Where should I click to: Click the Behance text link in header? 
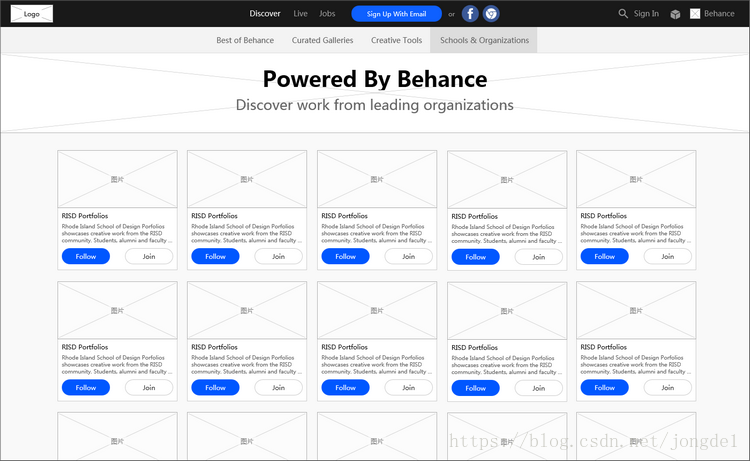pos(719,13)
